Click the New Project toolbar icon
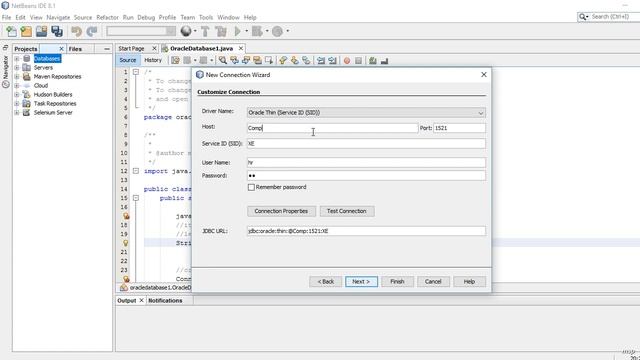 tap(26, 31)
